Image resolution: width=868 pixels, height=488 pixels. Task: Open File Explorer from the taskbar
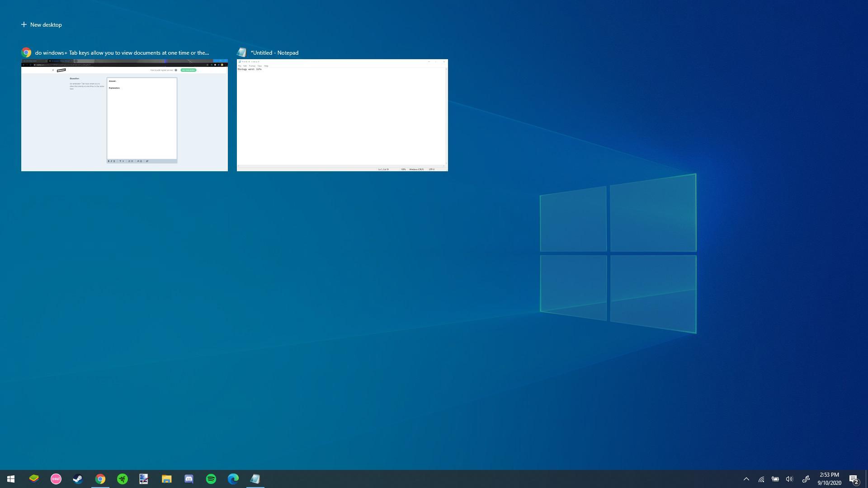[167, 479]
